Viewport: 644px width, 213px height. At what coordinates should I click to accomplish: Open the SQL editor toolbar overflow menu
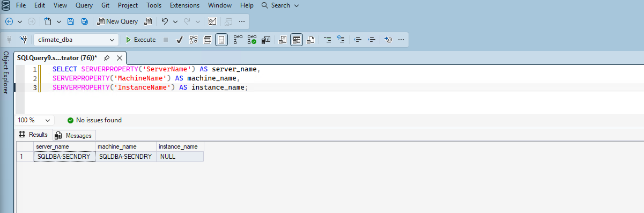click(401, 40)
